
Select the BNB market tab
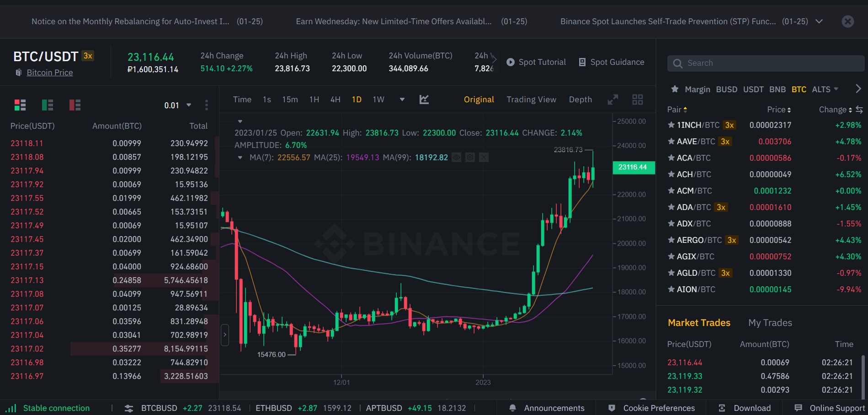(x=777, y=89)
